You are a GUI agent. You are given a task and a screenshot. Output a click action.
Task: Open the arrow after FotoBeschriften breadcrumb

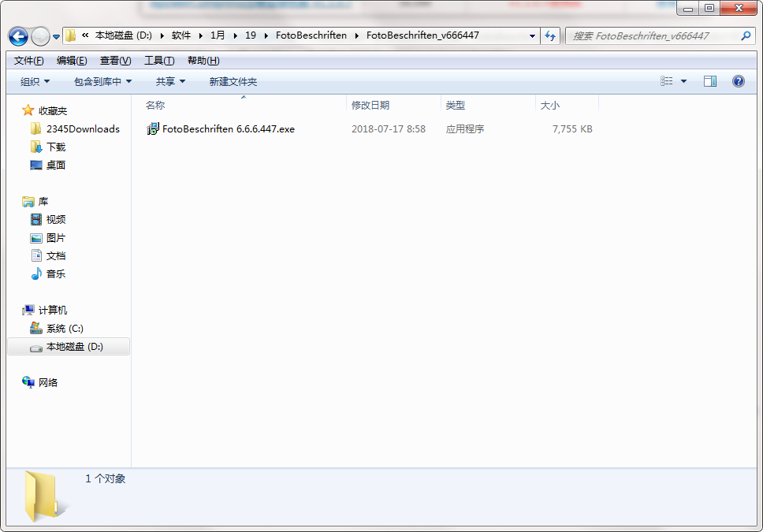click(x=357, y=35)
